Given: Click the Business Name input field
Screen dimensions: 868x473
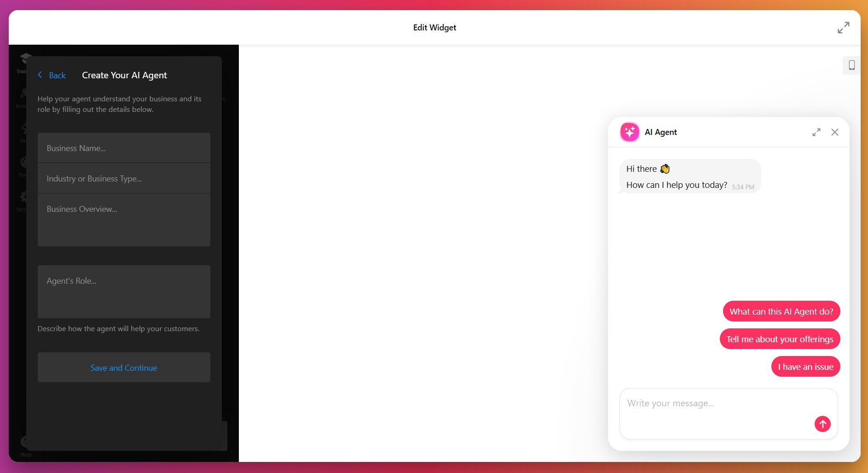Looking at the screenshot, I should [123, 148].
